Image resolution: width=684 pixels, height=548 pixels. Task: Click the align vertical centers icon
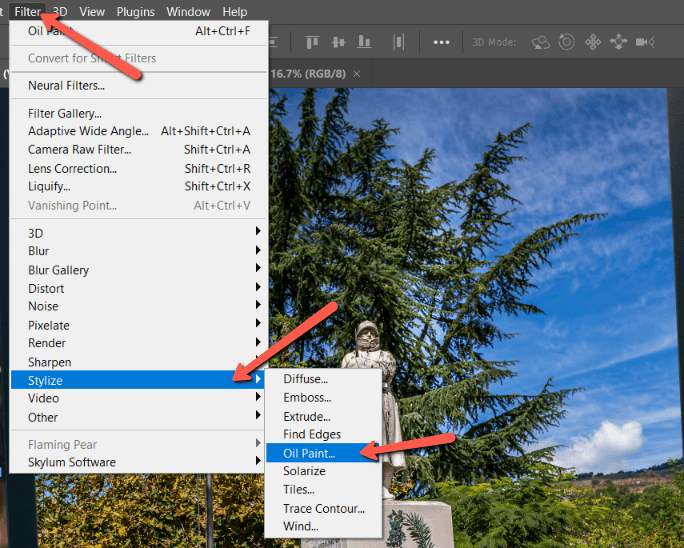pyautogui.click(x=336, y=42)
